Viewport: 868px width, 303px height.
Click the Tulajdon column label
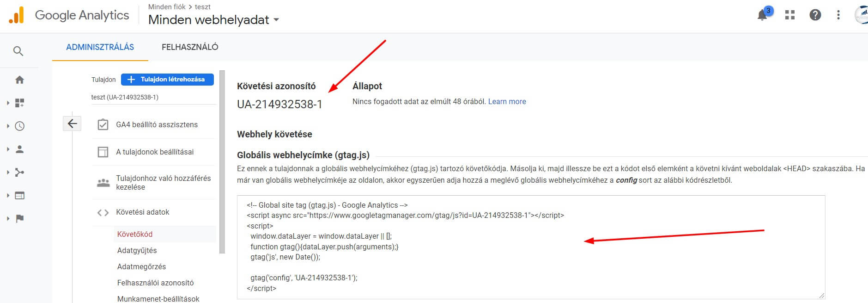coord(103,80)
